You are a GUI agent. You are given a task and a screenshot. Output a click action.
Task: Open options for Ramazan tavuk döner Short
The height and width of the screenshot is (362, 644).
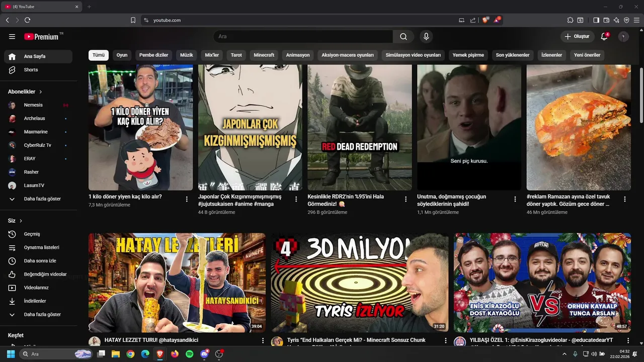[x=625, y=199]
